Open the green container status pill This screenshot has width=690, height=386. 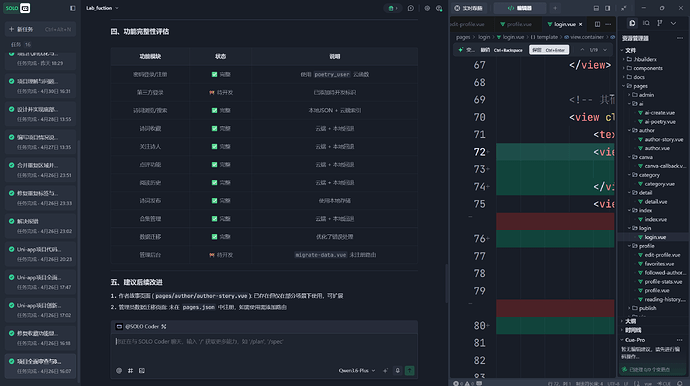[393, 8]
